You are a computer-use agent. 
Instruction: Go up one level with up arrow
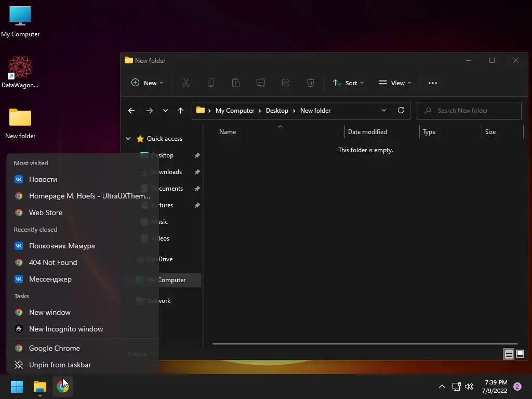pyautogui.click(x=180, y=111)
